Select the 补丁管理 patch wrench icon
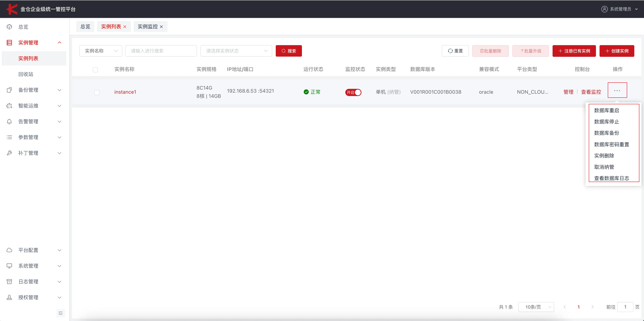Screen dimensions: 644x321 click(x=9, y=153)
